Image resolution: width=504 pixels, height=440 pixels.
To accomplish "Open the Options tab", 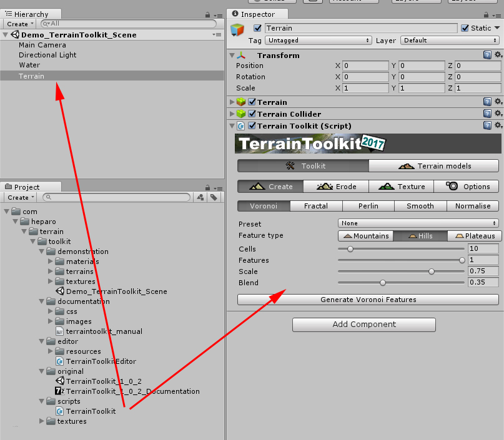I will (x=467, y=186).
